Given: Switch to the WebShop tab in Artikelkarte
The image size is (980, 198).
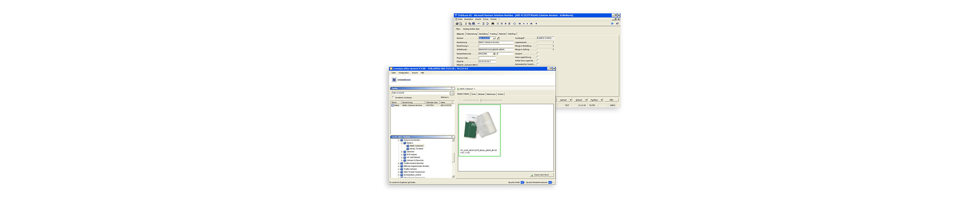Looking at the screenshot, I should (x=512, y=34).
